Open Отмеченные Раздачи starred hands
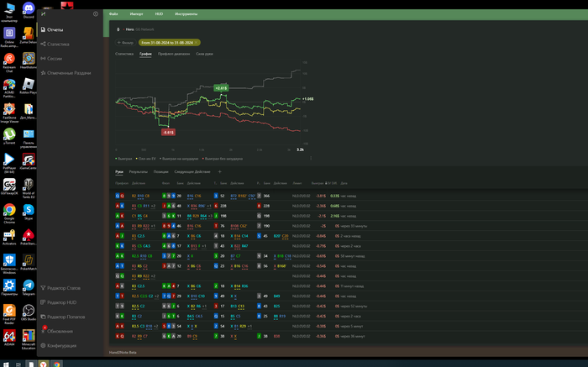Viewport: 588px width, 367px height. (69, 73)
